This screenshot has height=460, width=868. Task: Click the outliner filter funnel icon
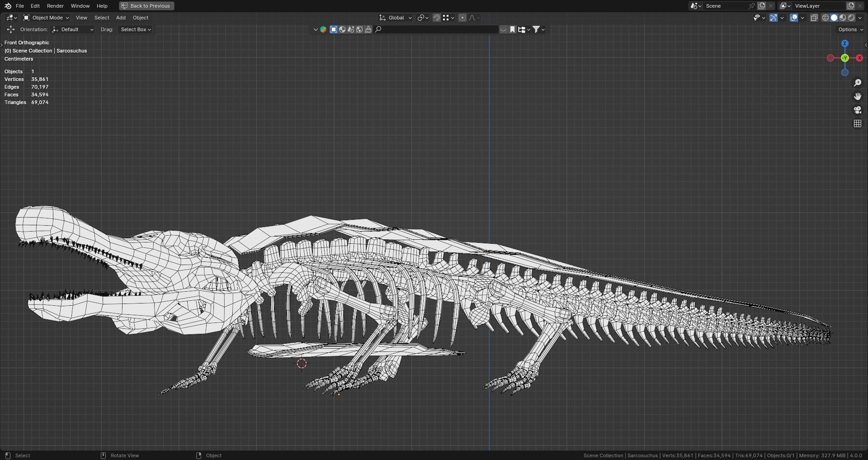536,29
